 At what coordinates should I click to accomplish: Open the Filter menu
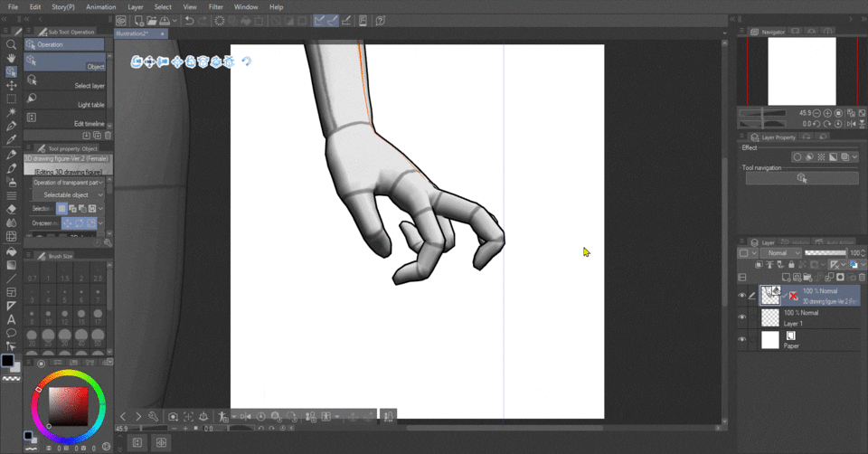coord(216,6)
